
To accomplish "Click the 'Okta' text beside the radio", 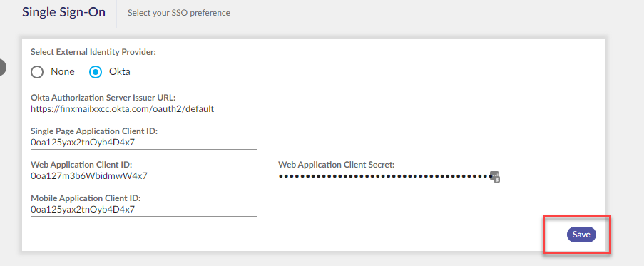I will [x=120, y=72].
